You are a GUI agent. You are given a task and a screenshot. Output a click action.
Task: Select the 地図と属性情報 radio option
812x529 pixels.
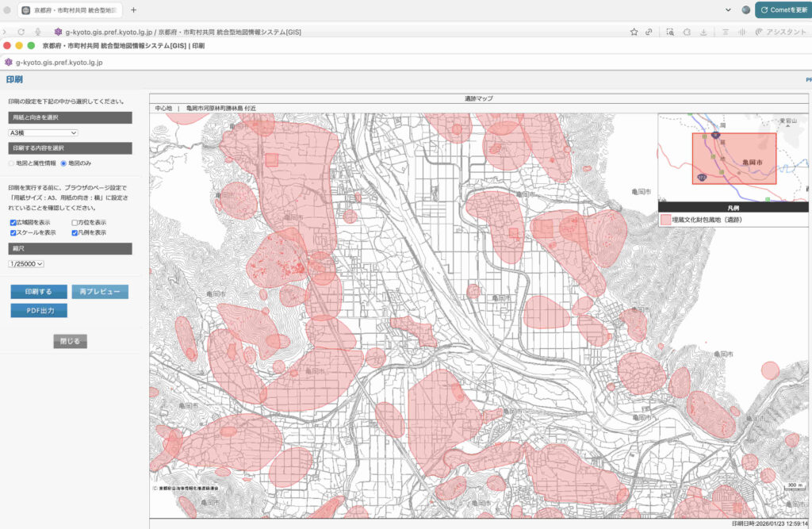[12, 163]
